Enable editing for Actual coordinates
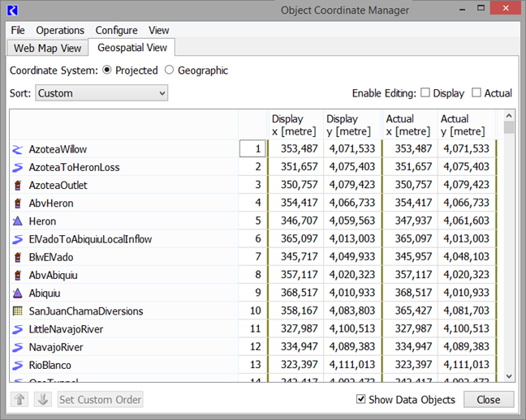Viewport: 526px width, 420px height. pos(476,93)
